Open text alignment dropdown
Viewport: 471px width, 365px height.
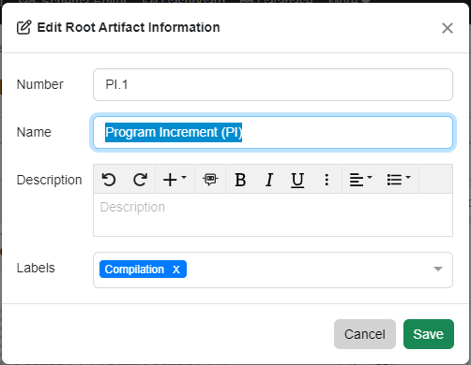360,179
